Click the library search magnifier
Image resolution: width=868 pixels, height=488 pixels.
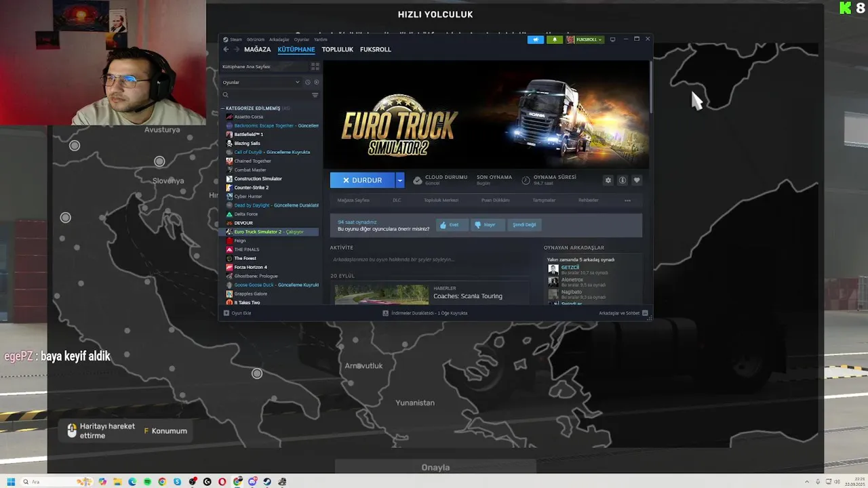coord(226,95)
